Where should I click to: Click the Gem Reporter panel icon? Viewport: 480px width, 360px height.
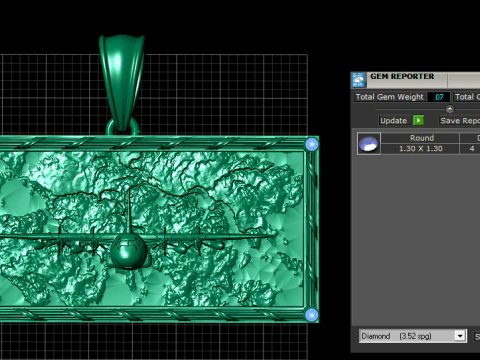coord(358,80)
